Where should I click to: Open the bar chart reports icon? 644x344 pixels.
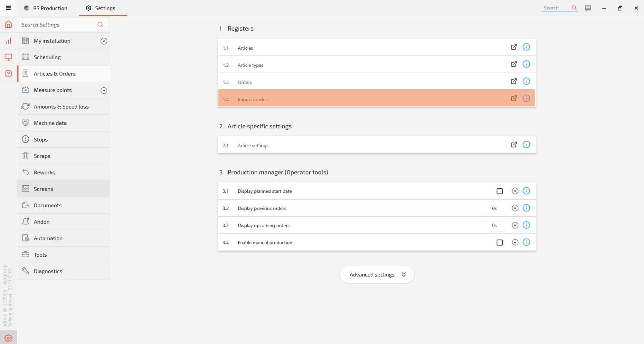8,41
